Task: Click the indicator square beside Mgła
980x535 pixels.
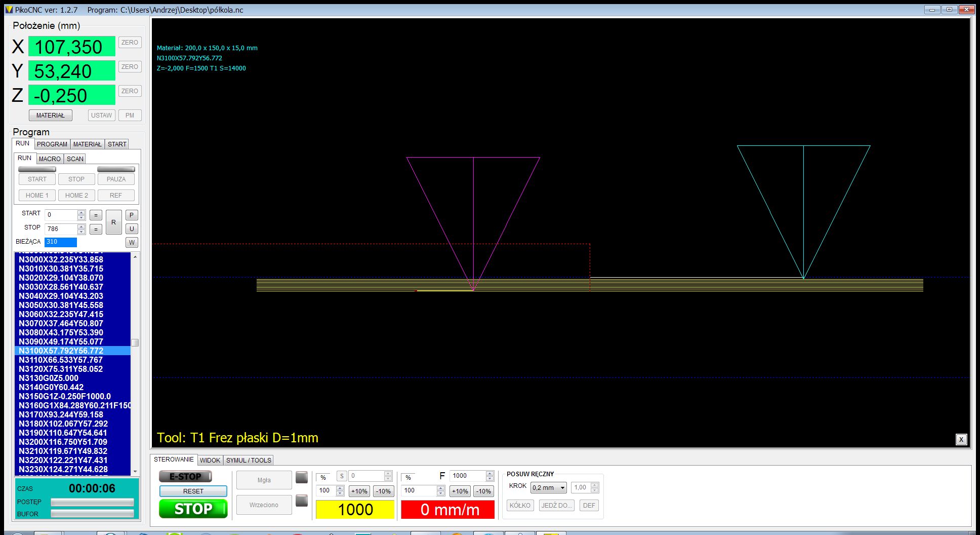Action: point(302,477)
